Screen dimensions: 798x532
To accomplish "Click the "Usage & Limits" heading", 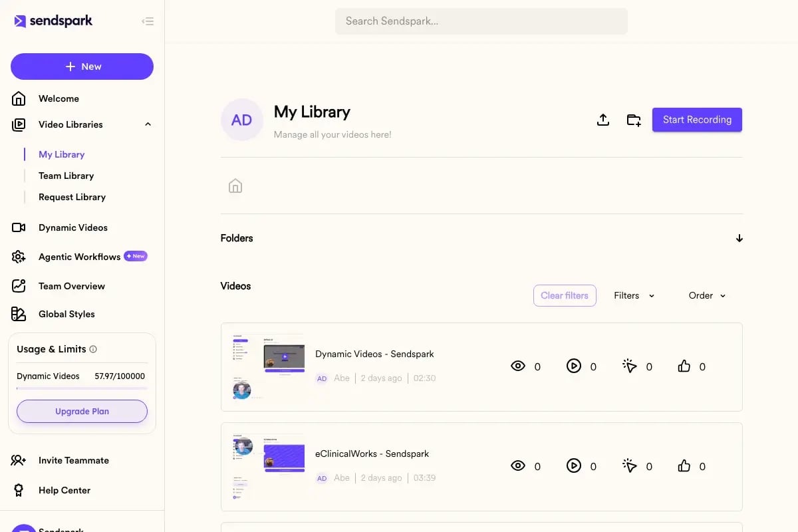I will [x=51, y=349].
